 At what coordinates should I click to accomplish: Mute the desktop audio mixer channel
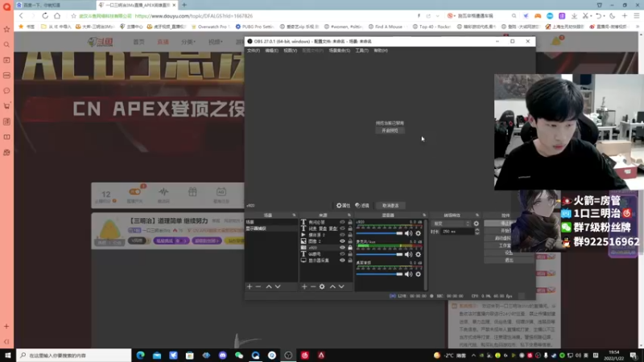(x=408, y=274)
